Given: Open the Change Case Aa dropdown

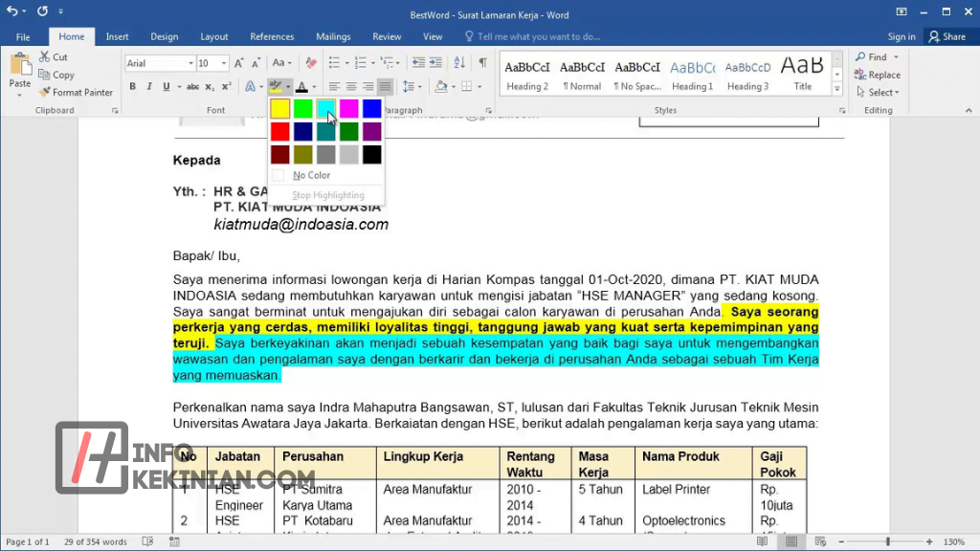Looking at the screenshot, I should (281, 63).
